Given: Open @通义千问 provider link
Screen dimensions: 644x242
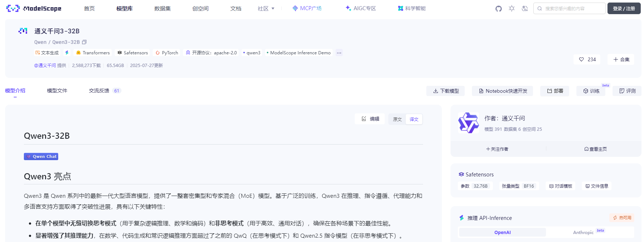Looking at the screenshot, I should pyautogui.click(x=45, y=65).
